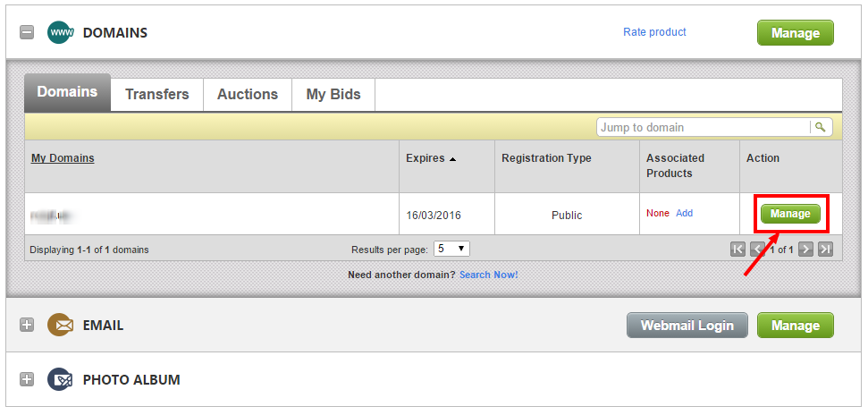Select the My Bids tab
868x415 pixels.
click(x=333, y=94)
